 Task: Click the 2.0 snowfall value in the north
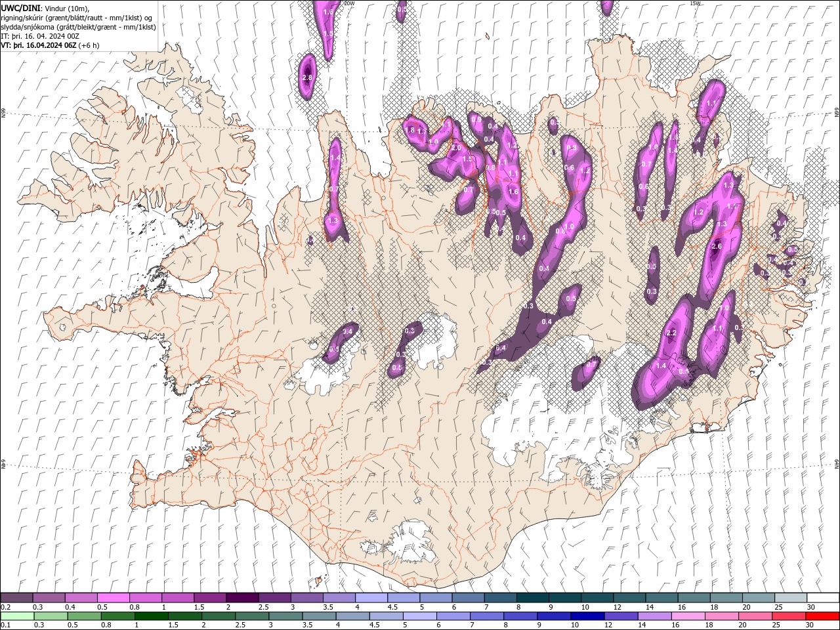coord(455,148)
